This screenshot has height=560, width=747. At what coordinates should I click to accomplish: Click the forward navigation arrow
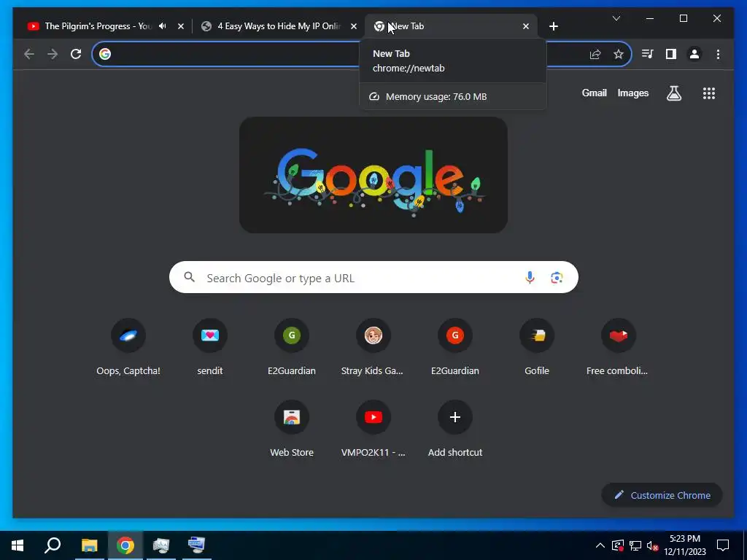click(53, 54)
